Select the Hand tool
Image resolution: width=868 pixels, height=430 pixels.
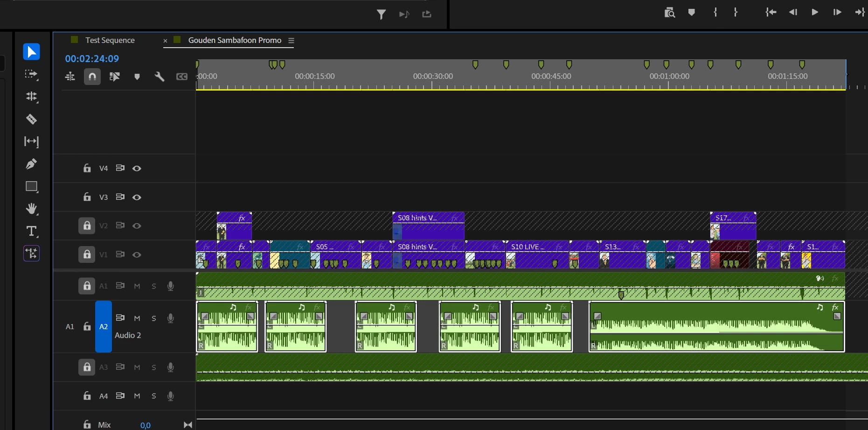click(x=31, y=209)
